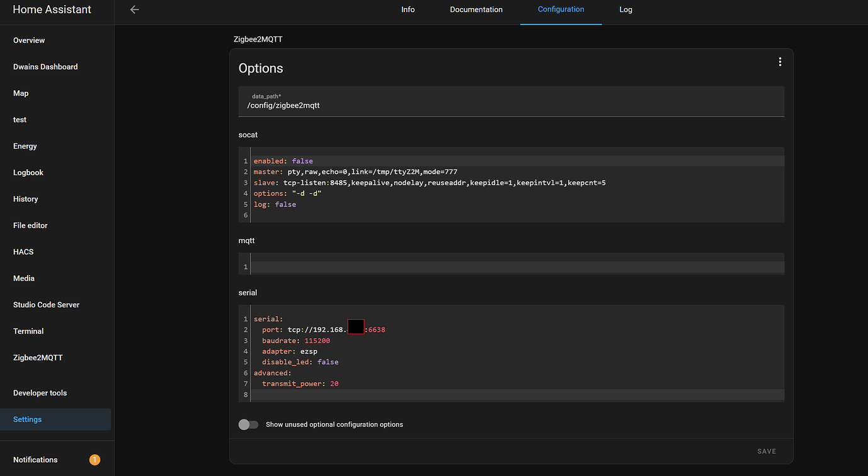The image size is (868, 476).
Task: Select the Configuration tab
Action: point(561,9)
